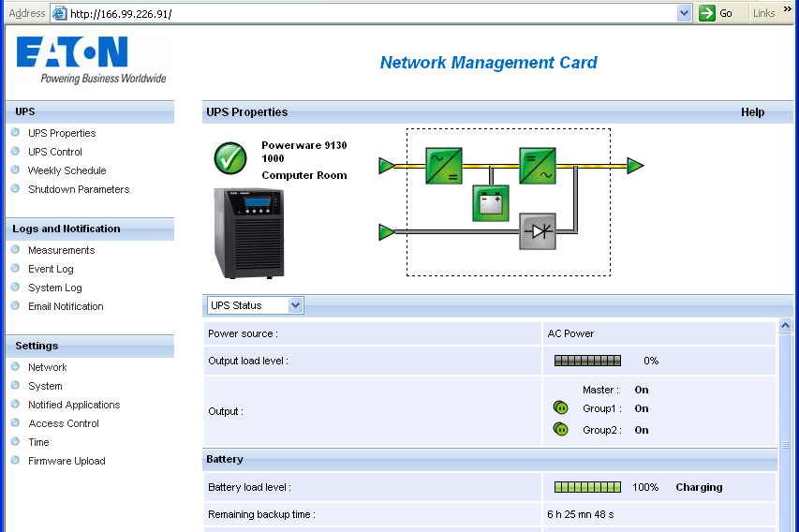Click the status panel scroll up arrow

785,325
